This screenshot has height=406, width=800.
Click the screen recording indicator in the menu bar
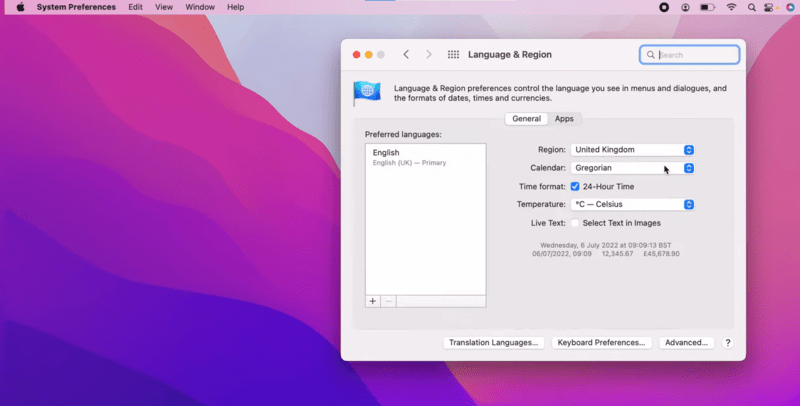tap(664, 7)
